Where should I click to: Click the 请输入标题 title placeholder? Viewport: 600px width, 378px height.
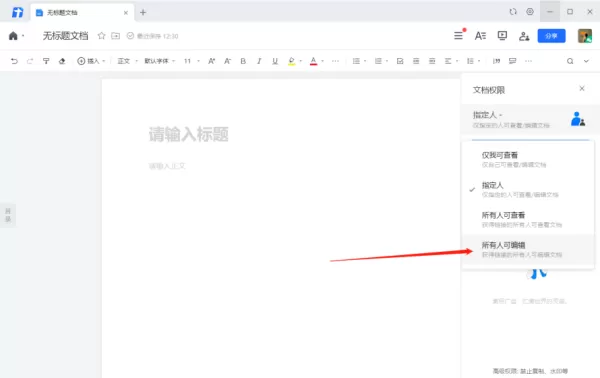point(188,134)
